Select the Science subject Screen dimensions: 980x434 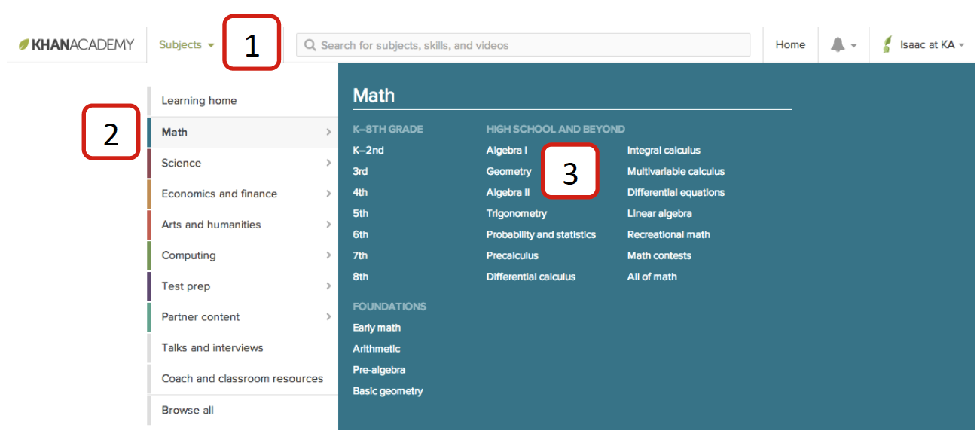[x=243, y=163]
